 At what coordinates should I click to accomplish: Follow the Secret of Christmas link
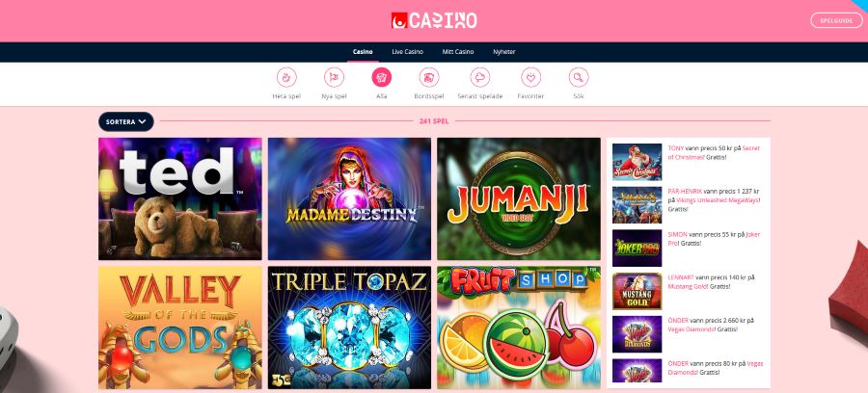pyautogui.click(x=714, y=152)
